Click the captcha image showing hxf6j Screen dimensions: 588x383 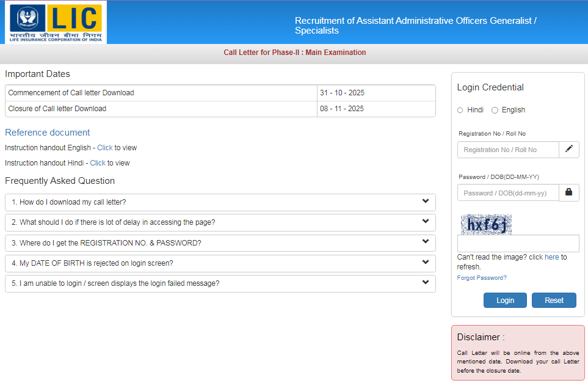click(x=485, y=224)
